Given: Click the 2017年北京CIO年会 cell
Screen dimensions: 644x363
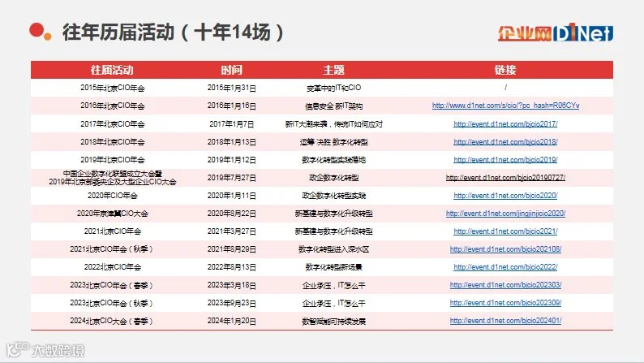Looking at the screenshot, I should [113, 123].
